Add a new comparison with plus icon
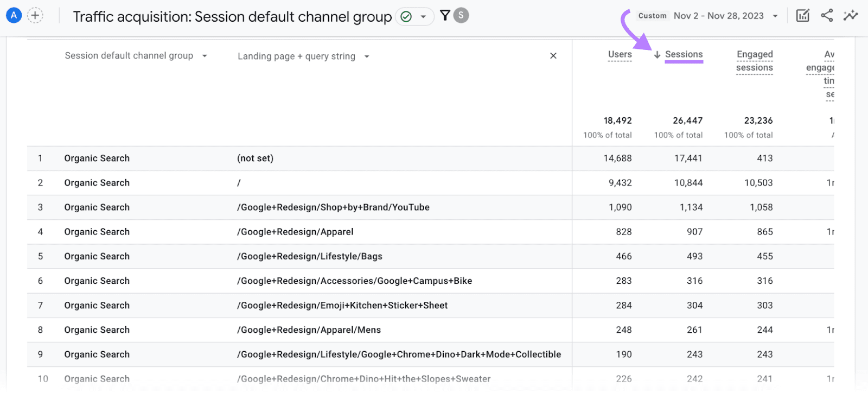 point(35,16)
